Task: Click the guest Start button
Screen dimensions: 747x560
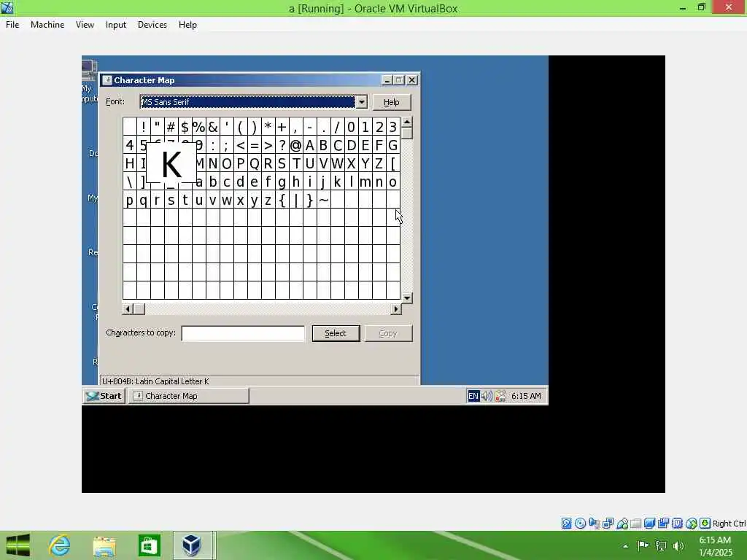Action: (x=104, y=396)
